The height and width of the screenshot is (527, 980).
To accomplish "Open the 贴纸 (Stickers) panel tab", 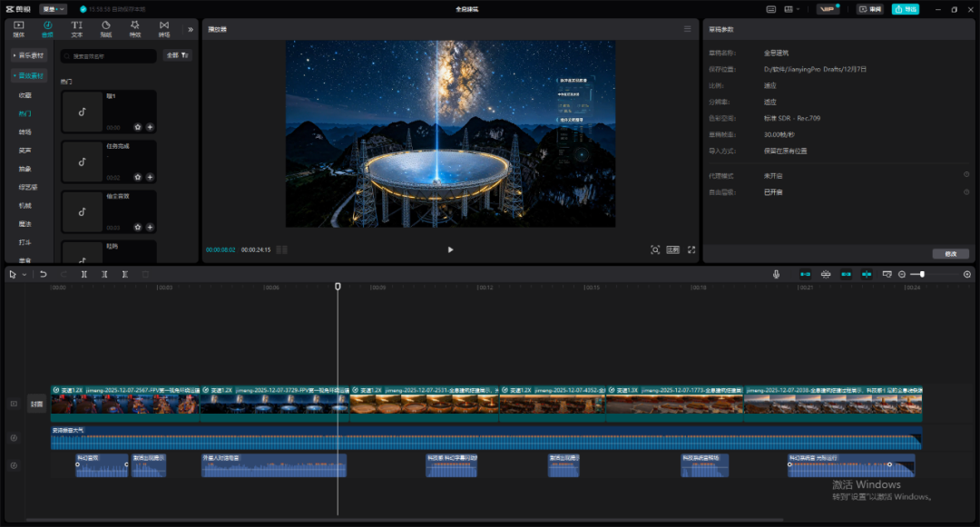I will pyautogui.click(x=105, y=28).
